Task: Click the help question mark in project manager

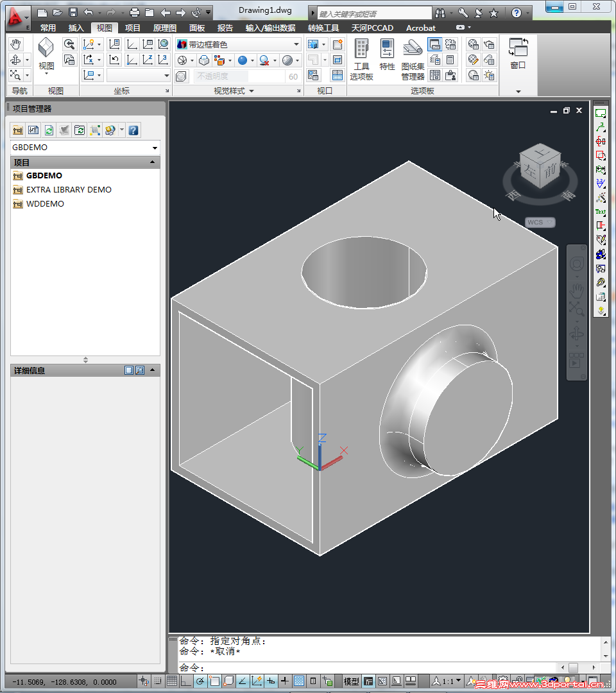Action: pyautogui.click(x=133, y=130)
